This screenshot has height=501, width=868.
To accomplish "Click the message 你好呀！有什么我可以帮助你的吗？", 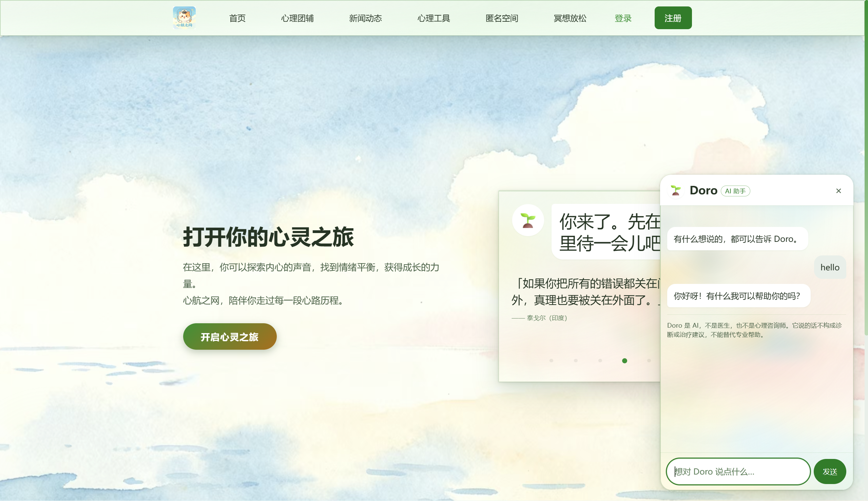I will point(739,295).
